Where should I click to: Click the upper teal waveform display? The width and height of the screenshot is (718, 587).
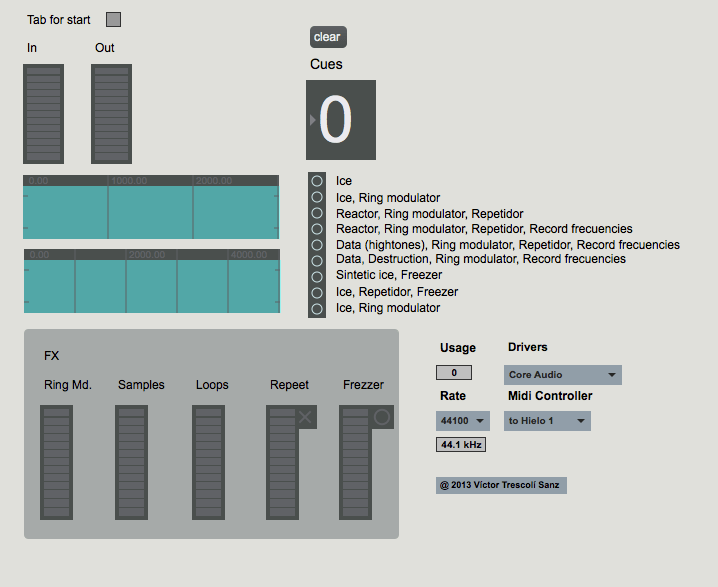tap(151, 211)
